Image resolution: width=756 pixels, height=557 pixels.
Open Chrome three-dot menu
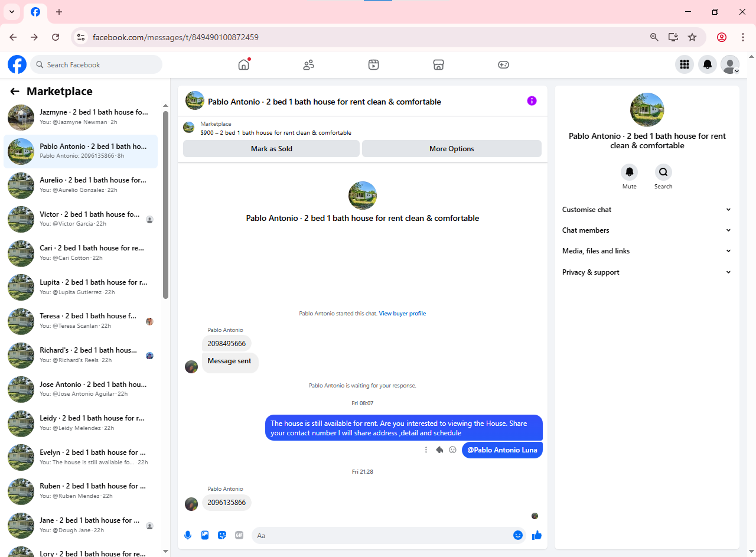point(743,37)
